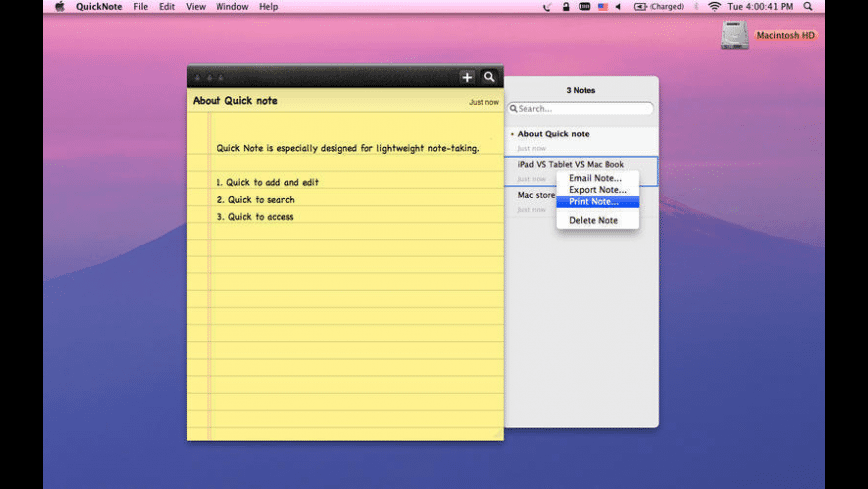The image size is (868, 489).
Task: Open the QuickNote application menu
Action: tap(99, 7)
